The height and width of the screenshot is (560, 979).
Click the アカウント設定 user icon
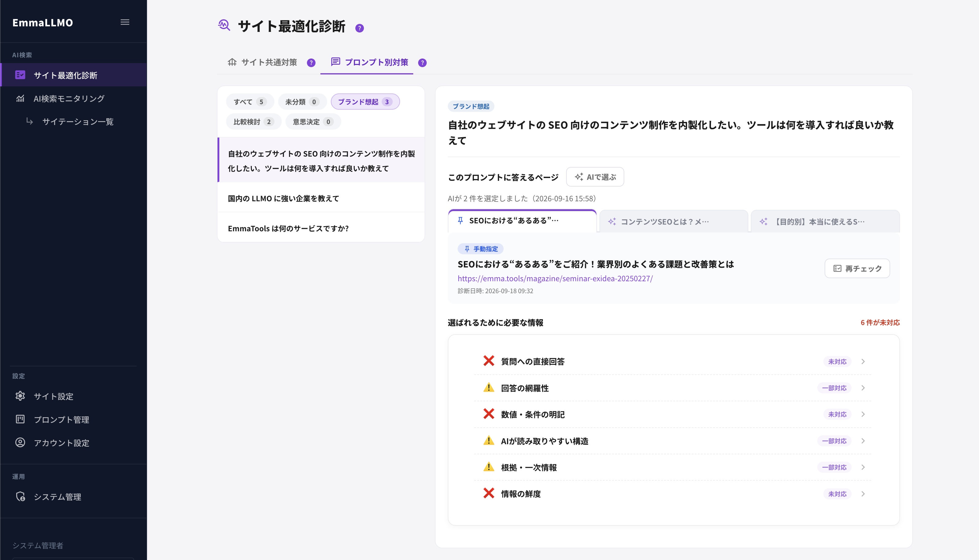21,442
